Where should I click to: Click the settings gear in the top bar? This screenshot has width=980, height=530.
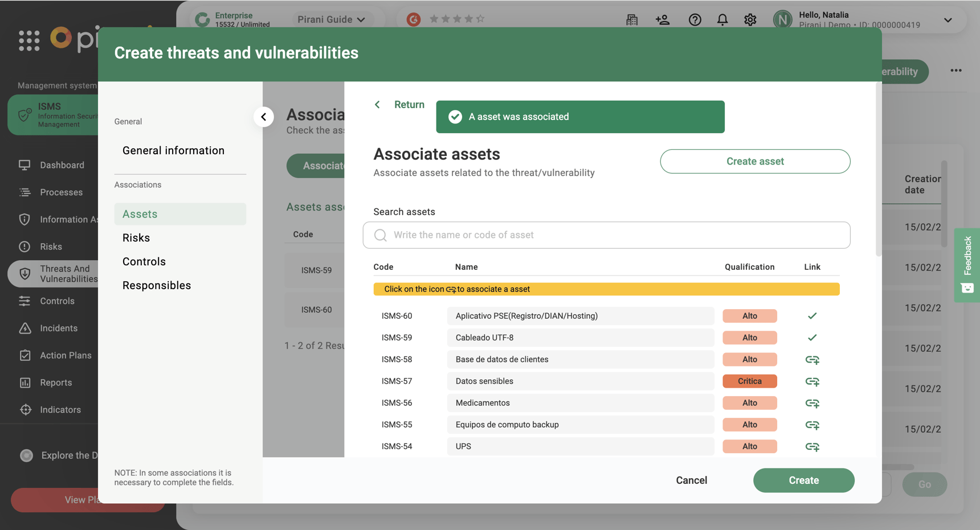tap(750, 19)
